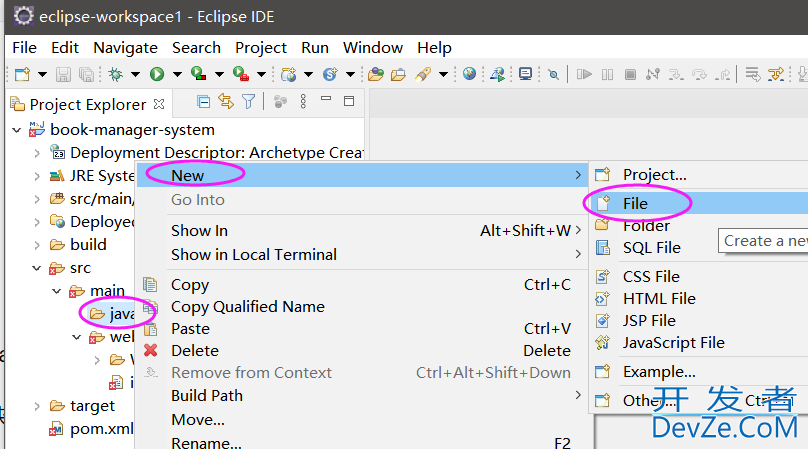
Task: Select pom.xml in the project tree
Action: tap(92, 429)
